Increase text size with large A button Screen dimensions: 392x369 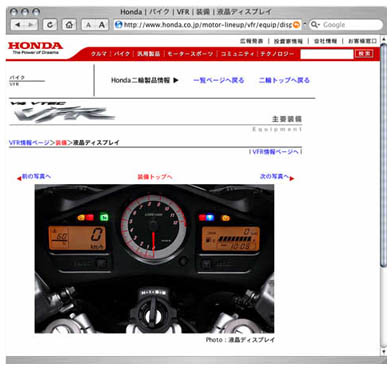[102, 25]
